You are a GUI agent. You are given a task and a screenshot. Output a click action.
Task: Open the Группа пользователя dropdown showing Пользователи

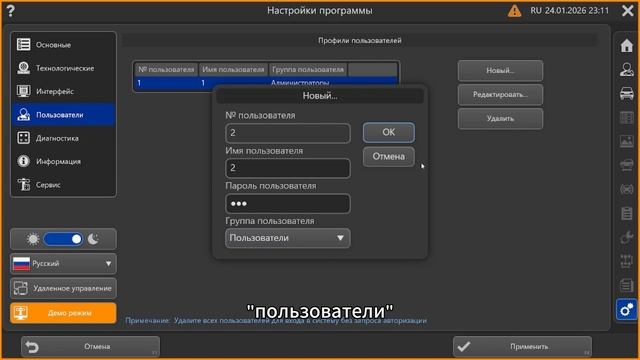[x=288, y=238]
